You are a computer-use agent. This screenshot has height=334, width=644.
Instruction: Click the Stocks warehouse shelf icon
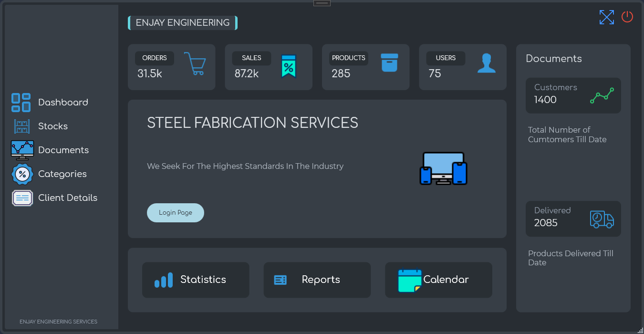[22, 126]
